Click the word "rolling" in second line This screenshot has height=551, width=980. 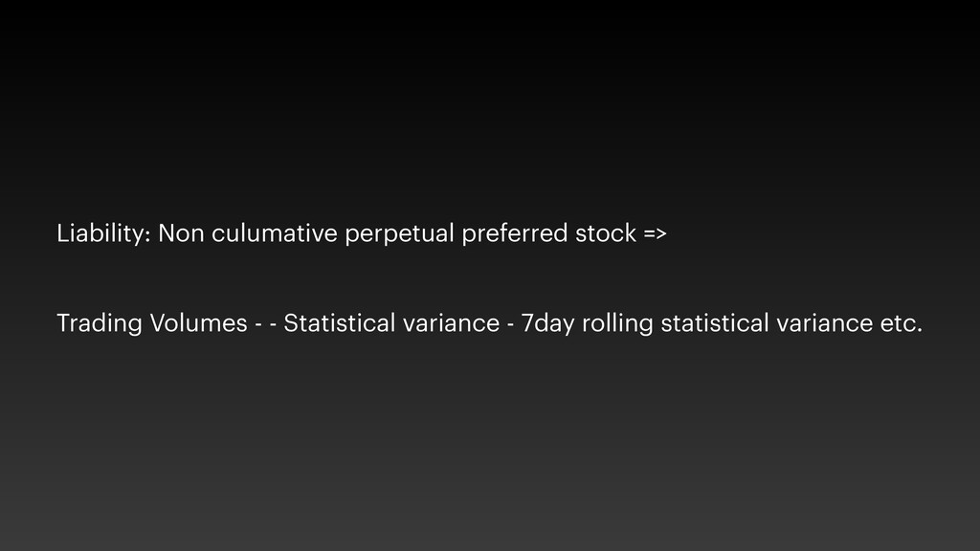(x=616, y=324)
